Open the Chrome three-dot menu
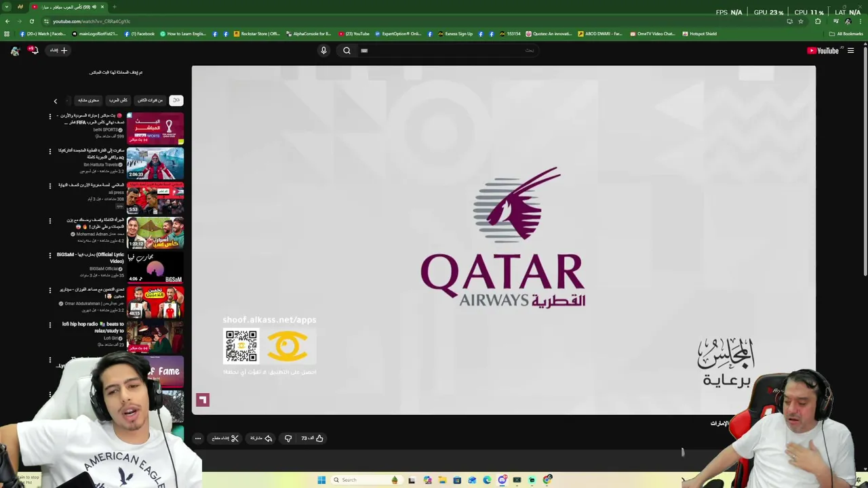 [861, 21]
